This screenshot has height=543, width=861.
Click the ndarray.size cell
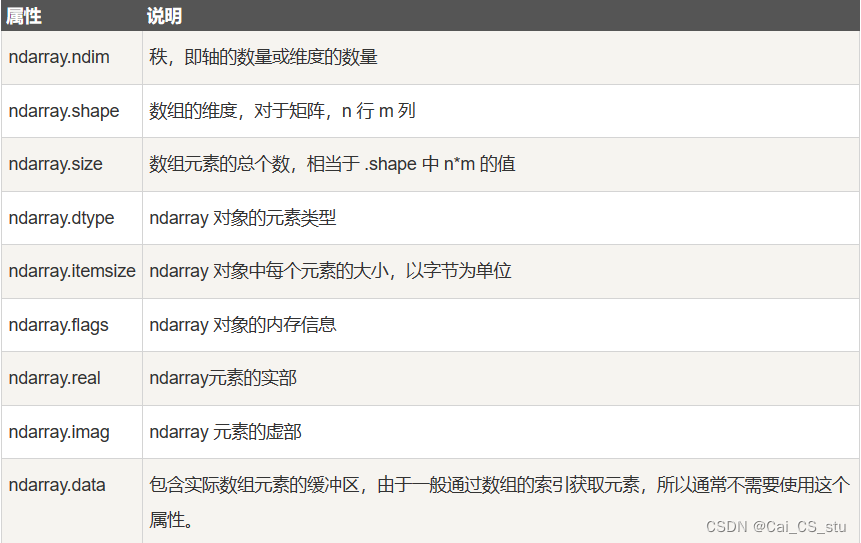(x=72, y=164)
